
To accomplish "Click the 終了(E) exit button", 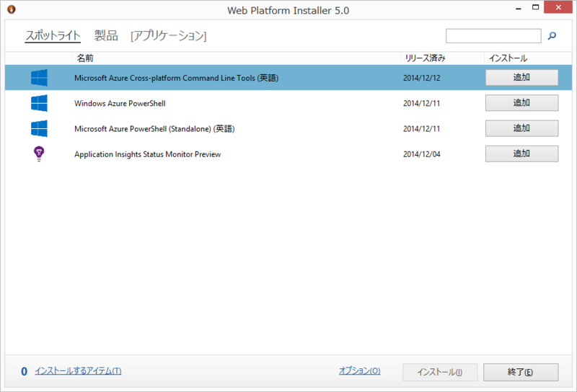I will pos(521,372).
